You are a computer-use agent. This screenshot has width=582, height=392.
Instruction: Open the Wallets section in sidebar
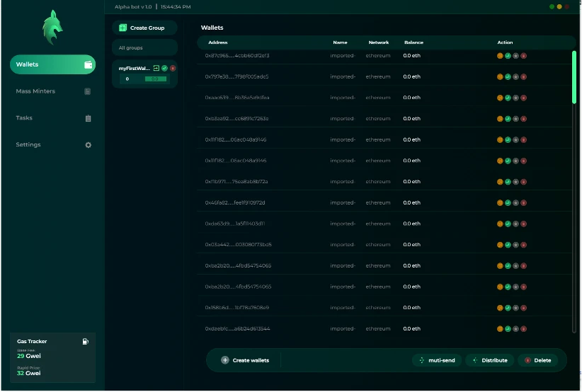pyautogui.click(x=52, y=64)
